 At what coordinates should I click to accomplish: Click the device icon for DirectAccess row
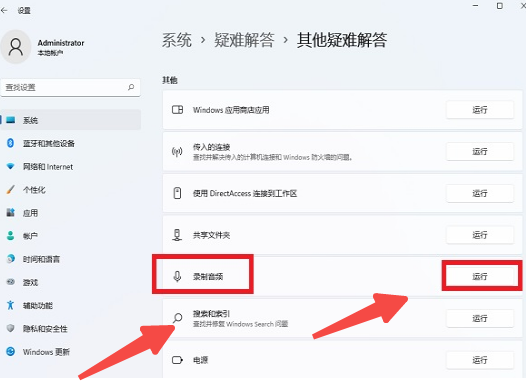click(x=177, y=193)
